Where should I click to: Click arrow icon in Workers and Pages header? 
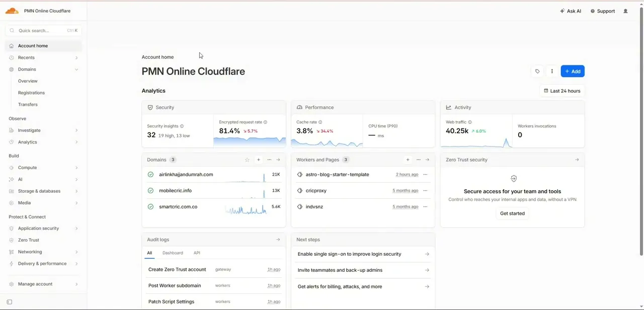click(427, 160)
